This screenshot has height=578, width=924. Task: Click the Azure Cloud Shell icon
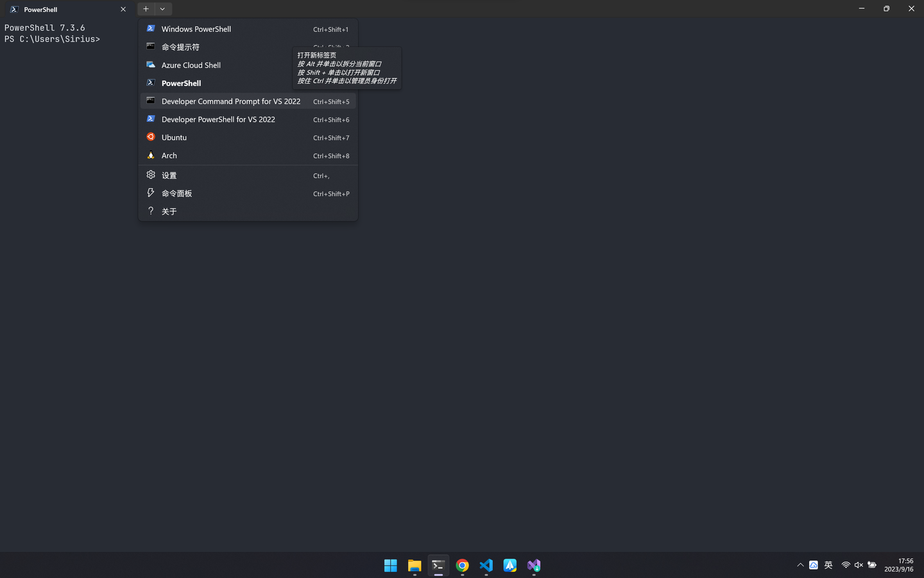(150, 64)
